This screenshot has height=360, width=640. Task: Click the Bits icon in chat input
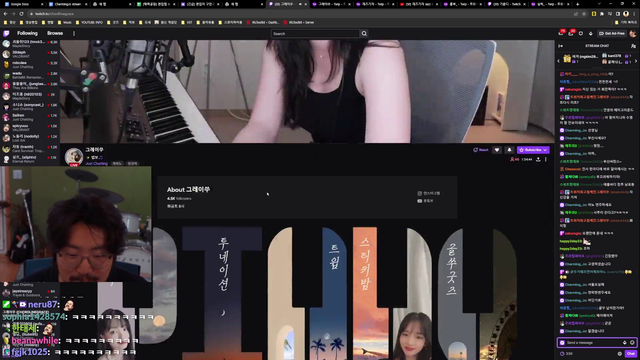[x=624, y=342]
